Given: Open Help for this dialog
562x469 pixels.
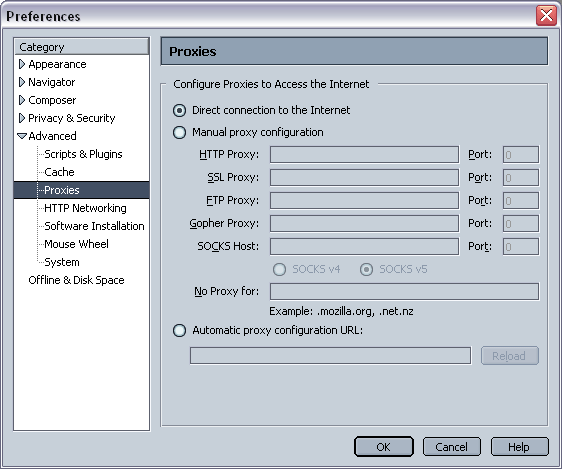Looking at the screenshot, I should coord(519,447).
